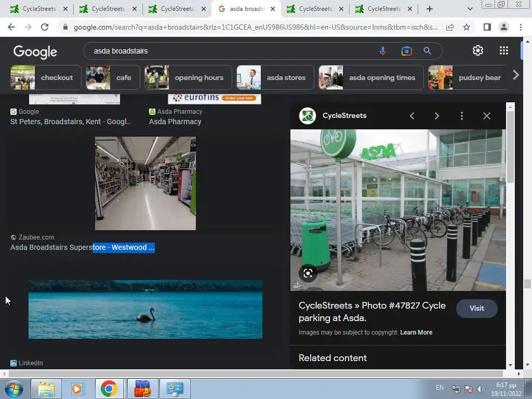Click the magnifier search button

(x=427, y=51)
